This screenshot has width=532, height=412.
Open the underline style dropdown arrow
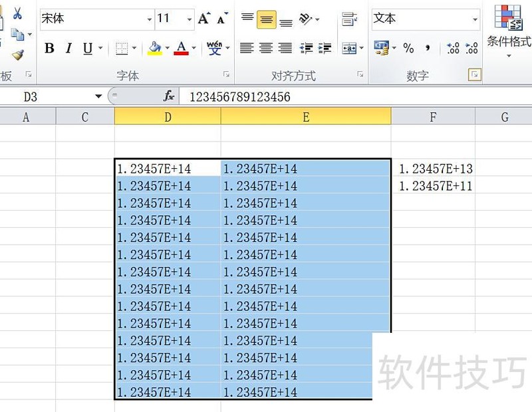[100, 48]
